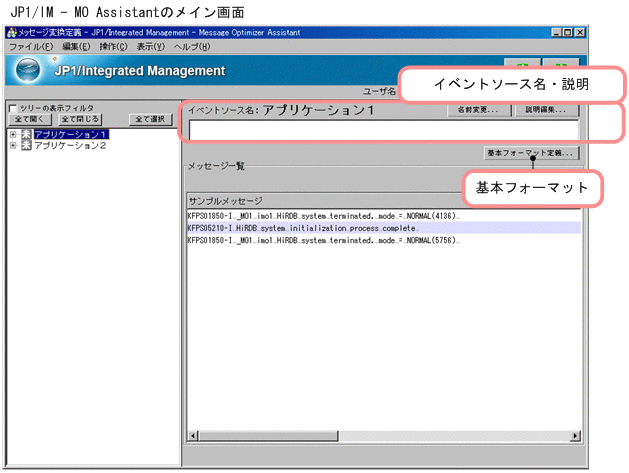Open the ヘルプ(H) menu
The width and height of the screenshot is (629, 473).
pyautogui.click(x=192, y=47)
